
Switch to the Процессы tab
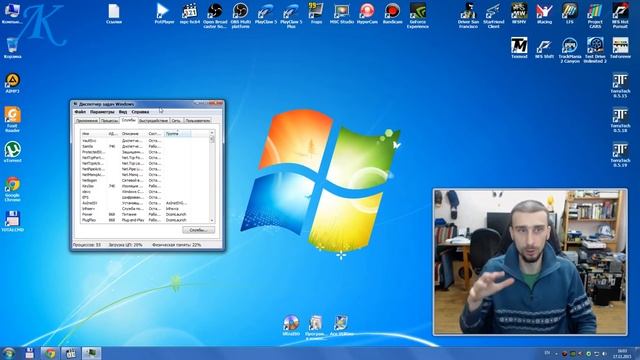coord(109,121)
